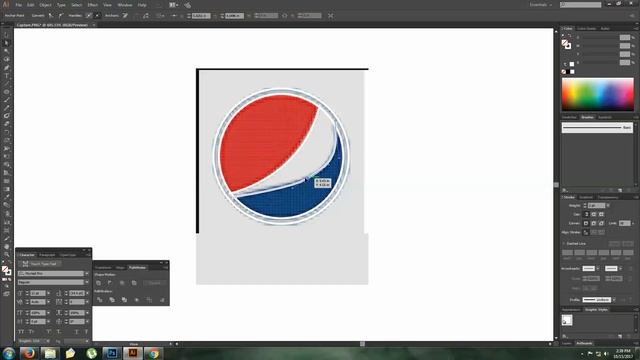The width and height of the screenshot is (640, 360).
Task: Toggle Superscript in Character panel
Action: point(49,332)
